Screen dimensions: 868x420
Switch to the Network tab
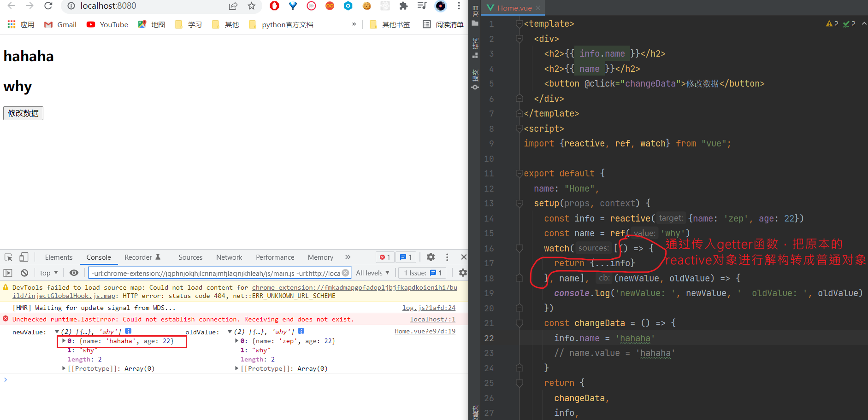pyautogui.click(x=229, y=257)
